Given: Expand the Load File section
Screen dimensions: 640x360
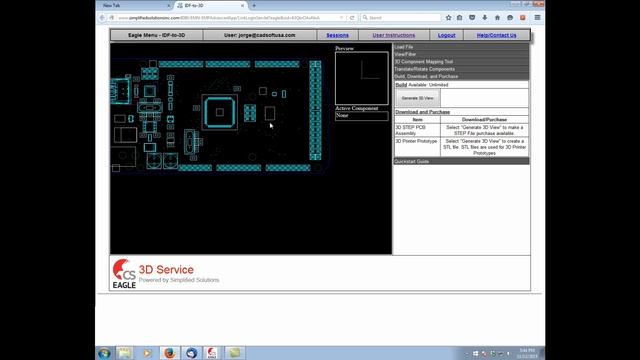Looking at the screenshot, I should [x=461, y=47].
